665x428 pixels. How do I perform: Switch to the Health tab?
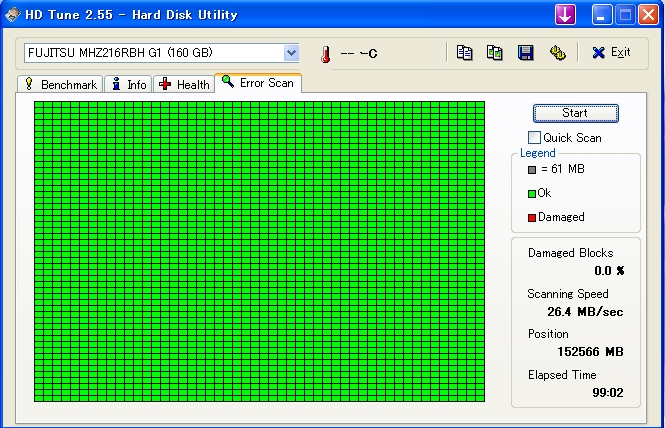point(184,84)
